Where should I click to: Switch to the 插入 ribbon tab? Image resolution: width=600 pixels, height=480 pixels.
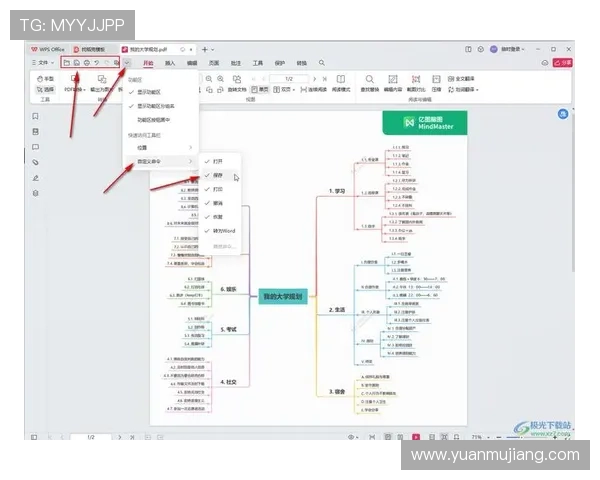tap(170, 63)
